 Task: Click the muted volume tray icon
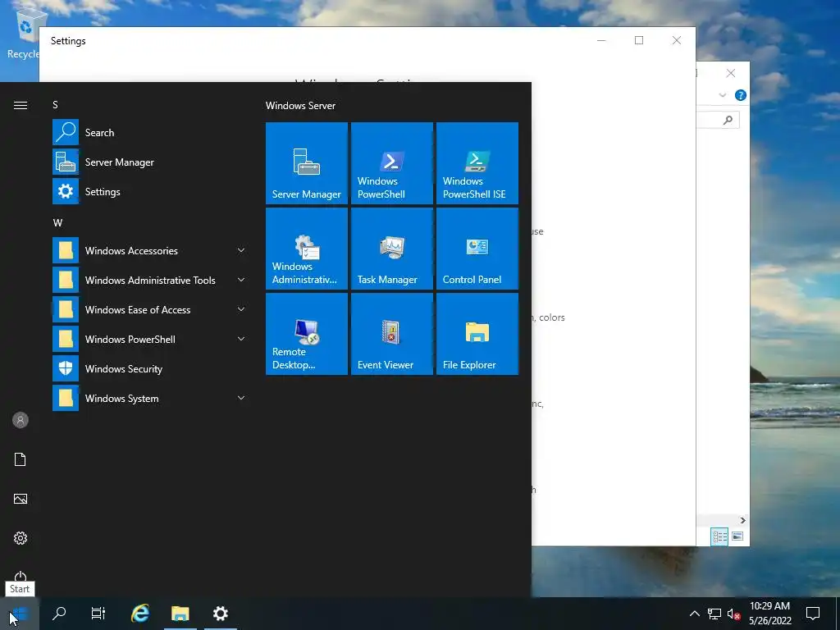click(733, 614)
